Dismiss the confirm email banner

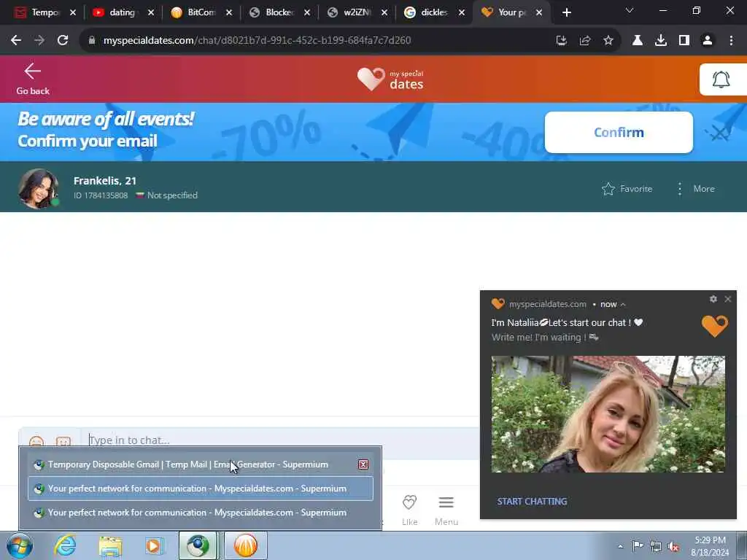(719, 134)
